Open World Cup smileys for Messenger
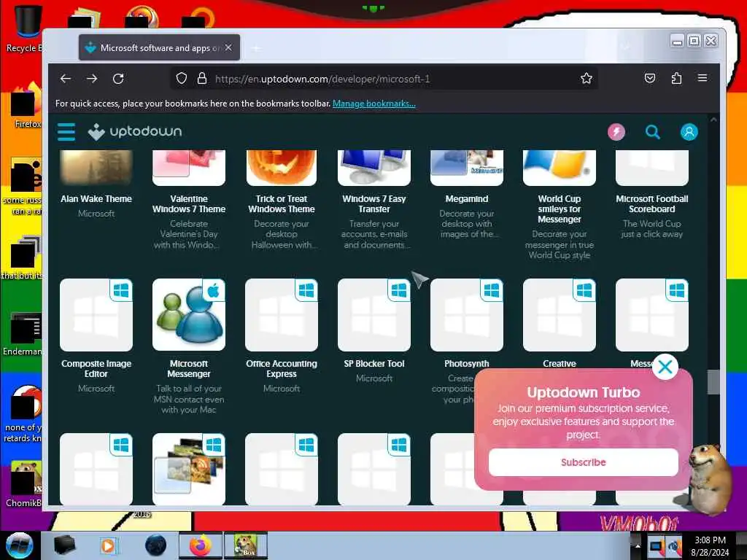This screenshot has height=560, width=747. pyautogui.click(x=560, y=209)
